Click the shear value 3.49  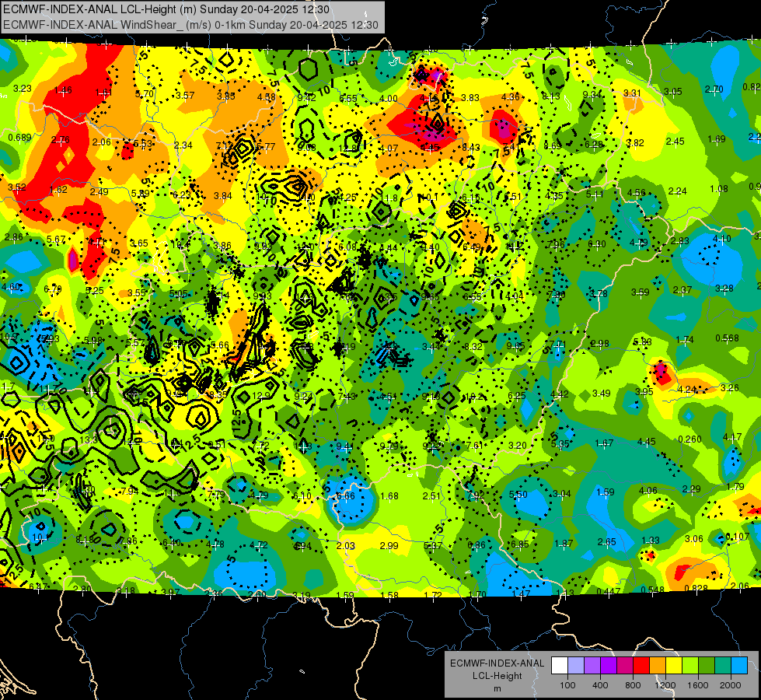[x=602, y=393]
